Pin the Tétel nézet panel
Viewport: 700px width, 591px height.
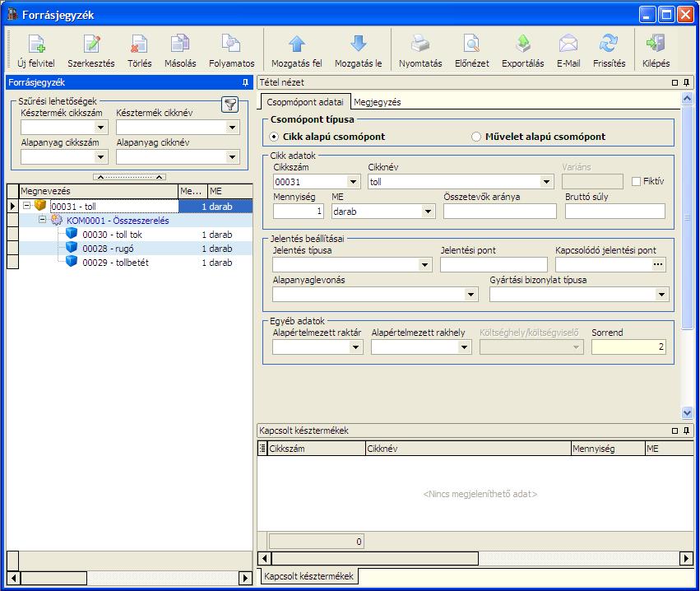686,82
